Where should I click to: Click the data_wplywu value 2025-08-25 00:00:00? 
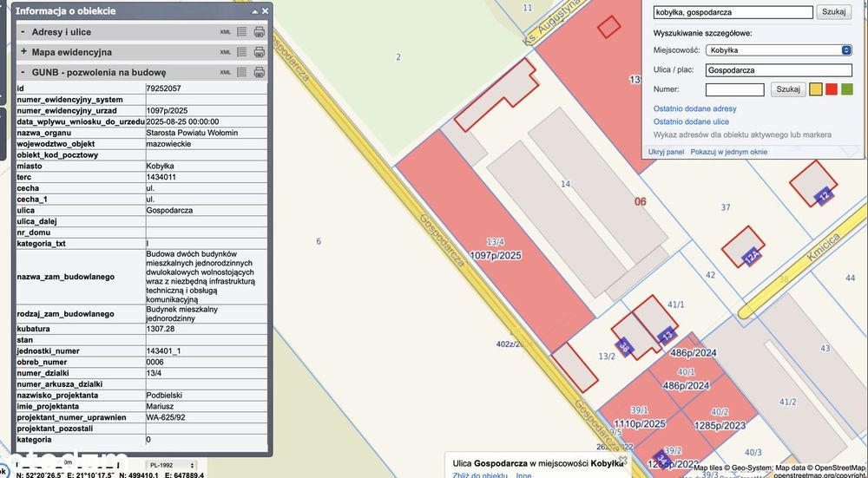(x=182, y=121)
